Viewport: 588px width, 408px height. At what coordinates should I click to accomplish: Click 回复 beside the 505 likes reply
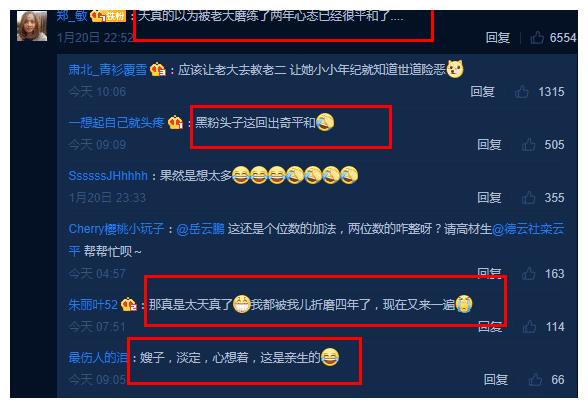(x=489, y=145)
